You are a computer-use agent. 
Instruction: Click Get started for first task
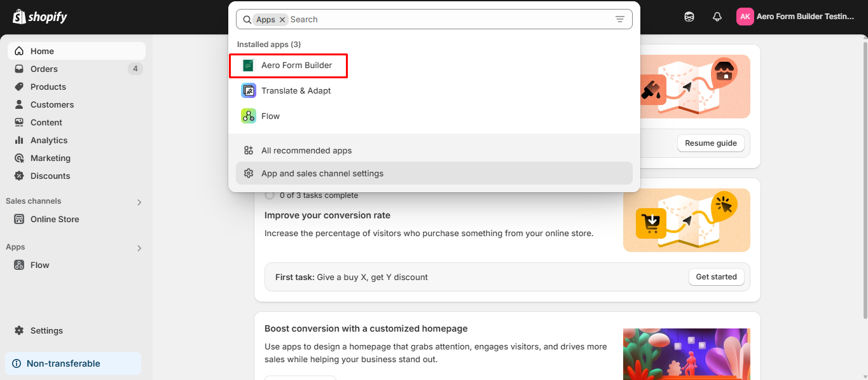(x=716, y=277)
